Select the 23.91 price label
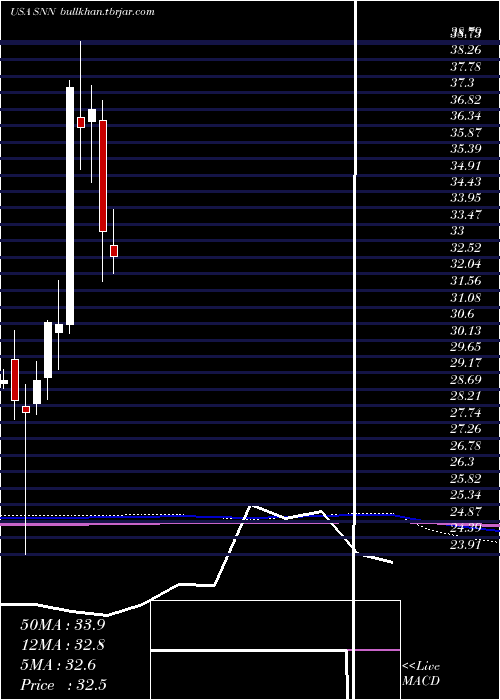Image resolution: width=500 pixels, height=700 pixels. click(x=466, y=544)
